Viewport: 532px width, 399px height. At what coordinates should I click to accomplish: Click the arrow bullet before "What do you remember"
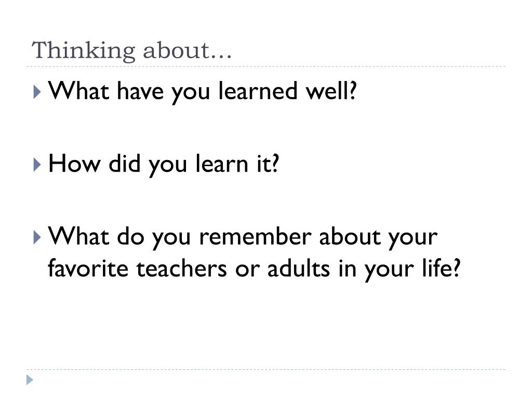(x=37, y=237)
